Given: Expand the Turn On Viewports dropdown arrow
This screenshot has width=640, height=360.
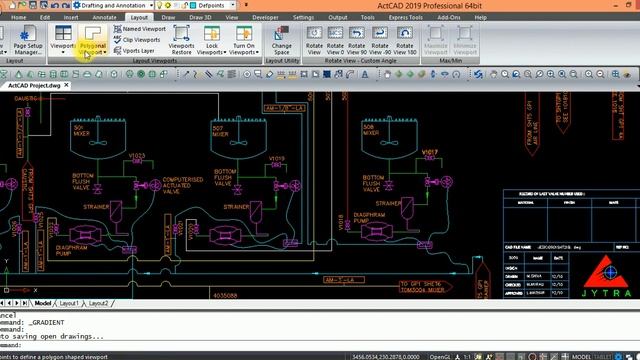Looking at the screenshot, I should click(x=257, y=52).
